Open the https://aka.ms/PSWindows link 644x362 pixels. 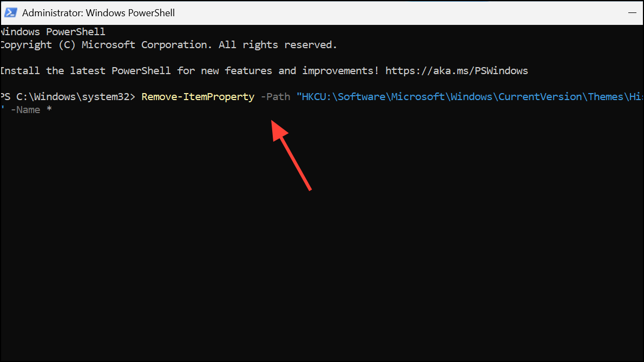coord(456,70)
